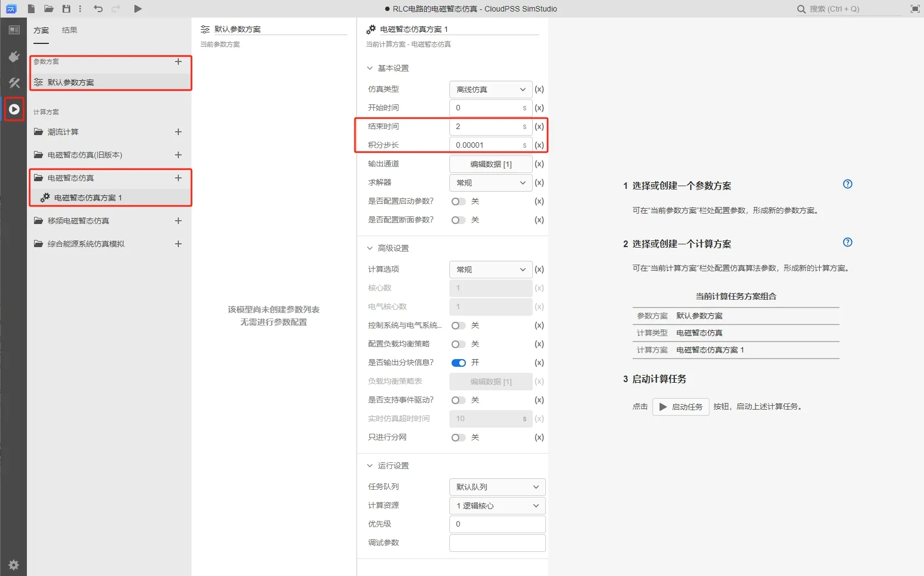This screenshot has width=924, height=576.
Task: Toggle 只进行分网 switch
Action: click(x=458, y=438)
